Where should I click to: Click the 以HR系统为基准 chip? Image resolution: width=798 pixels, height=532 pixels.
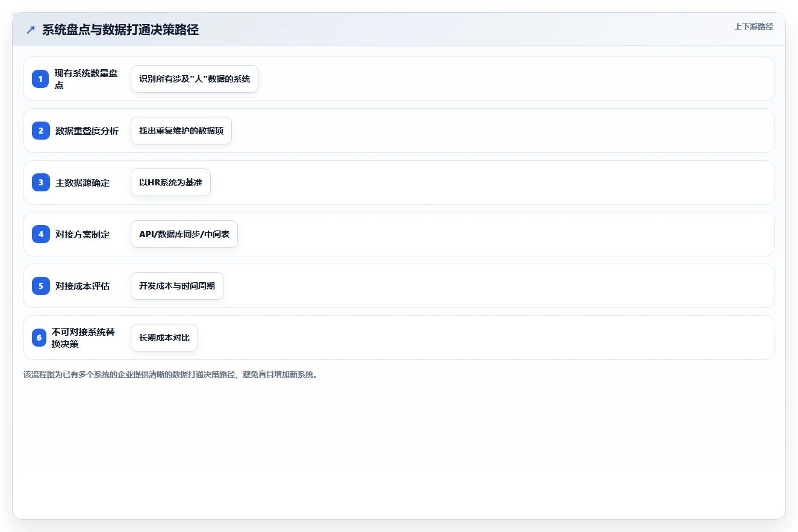tap(170, 182)
